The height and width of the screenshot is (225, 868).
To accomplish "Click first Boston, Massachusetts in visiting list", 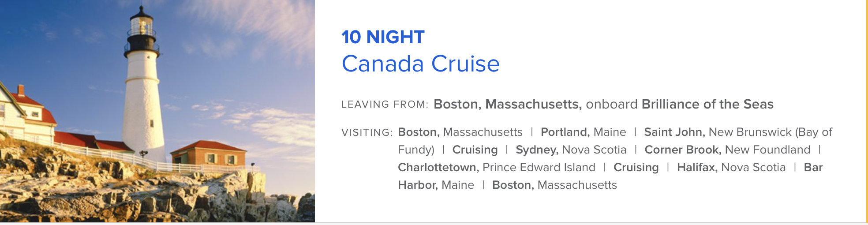I will click(x=460, y=132).
